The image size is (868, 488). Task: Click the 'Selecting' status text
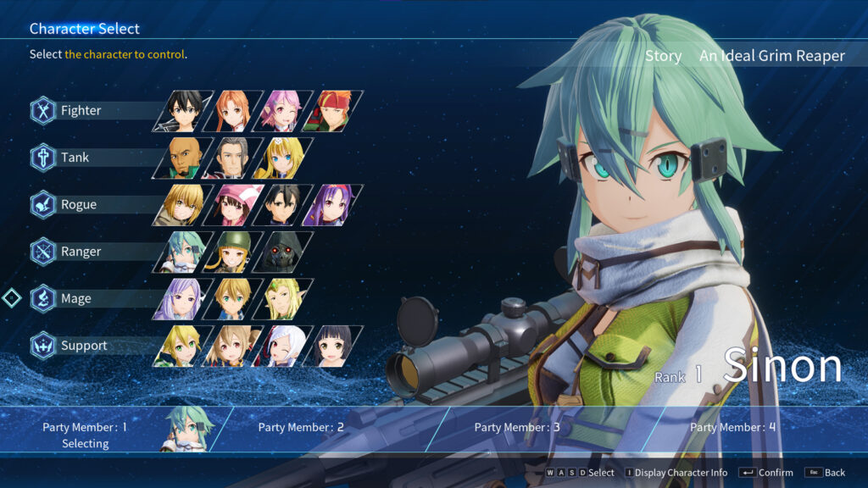point(86,444)
